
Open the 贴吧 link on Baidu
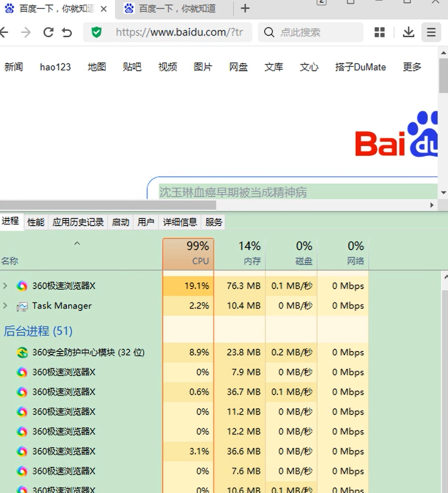click(132, 67)
